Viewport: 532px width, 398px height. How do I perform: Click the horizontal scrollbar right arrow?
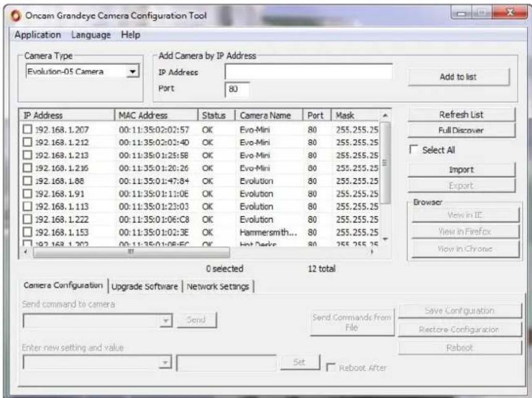click(x=373, y=252)
